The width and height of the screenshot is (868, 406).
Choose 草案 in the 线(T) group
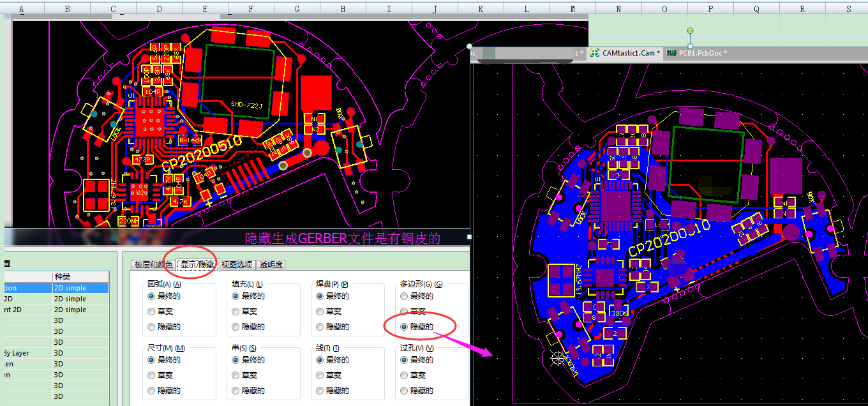320,375
